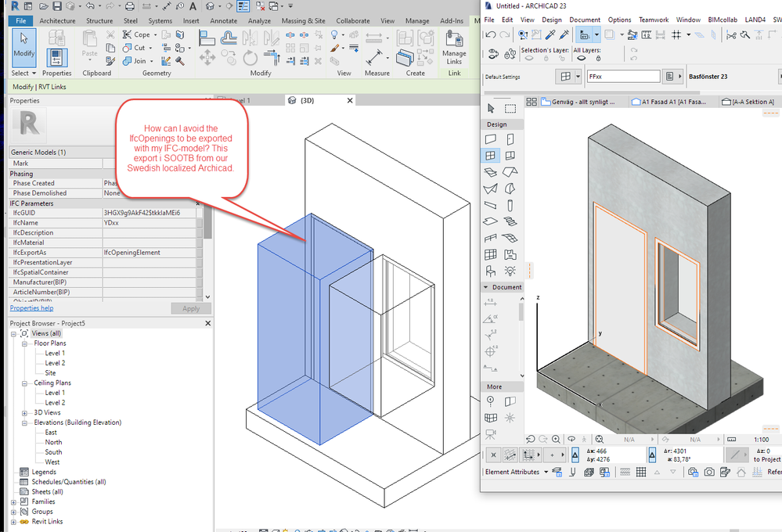Image resolution: width=782 pixels, height=532 pixels.
Task: Click Apply button in Revit Properties
Action: coord(190,308)
